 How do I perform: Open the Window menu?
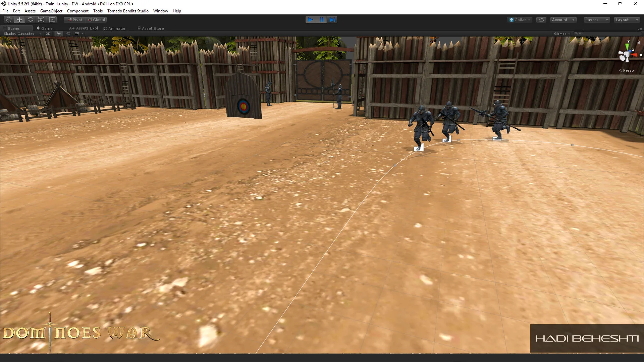(161, 11)
